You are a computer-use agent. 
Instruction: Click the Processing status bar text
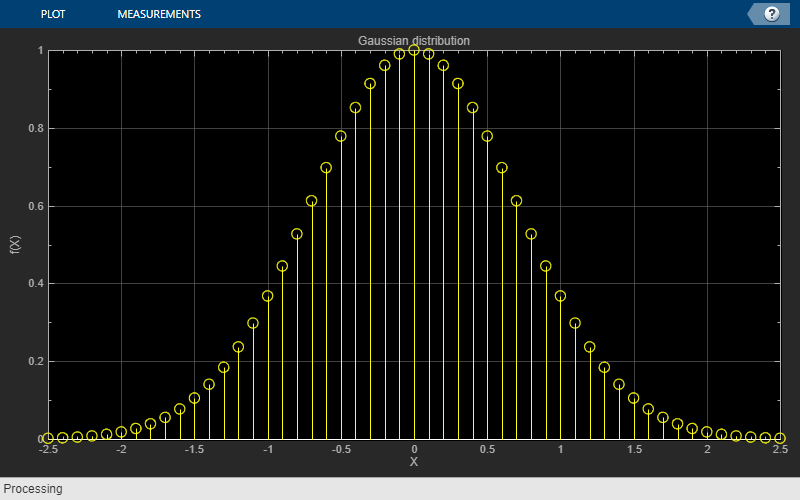coord(33,489)
